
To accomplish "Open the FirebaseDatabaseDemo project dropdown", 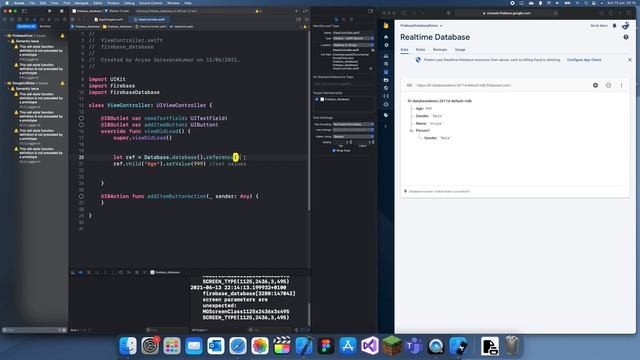I will [421, 26].
